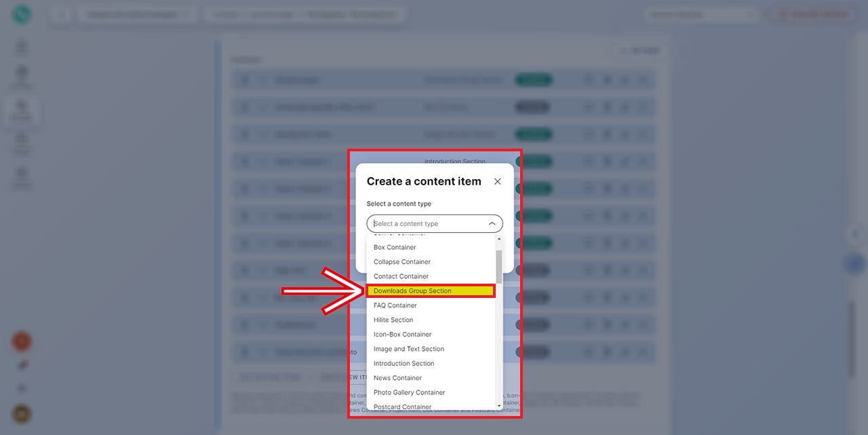Choose FAQ Container from the dropdown
Screen dimensions: 868x435
point(397,305)
